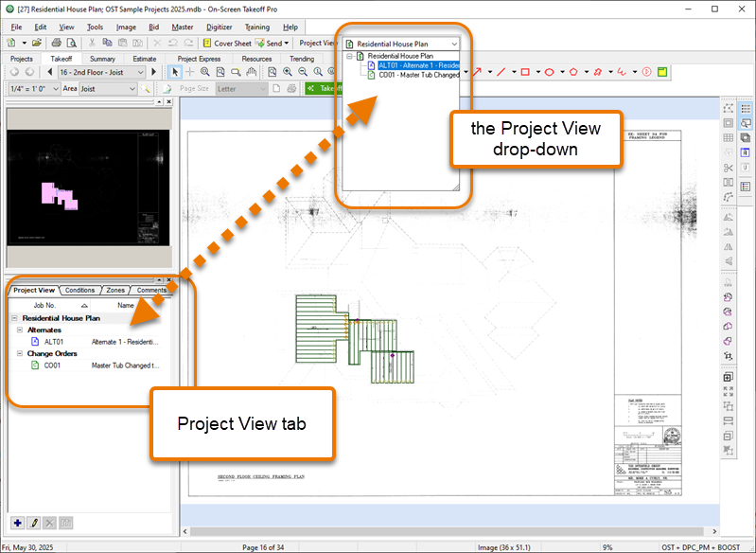Click the Zoom In icon
The image size is (756, 553).
click(x=288, y=72)
